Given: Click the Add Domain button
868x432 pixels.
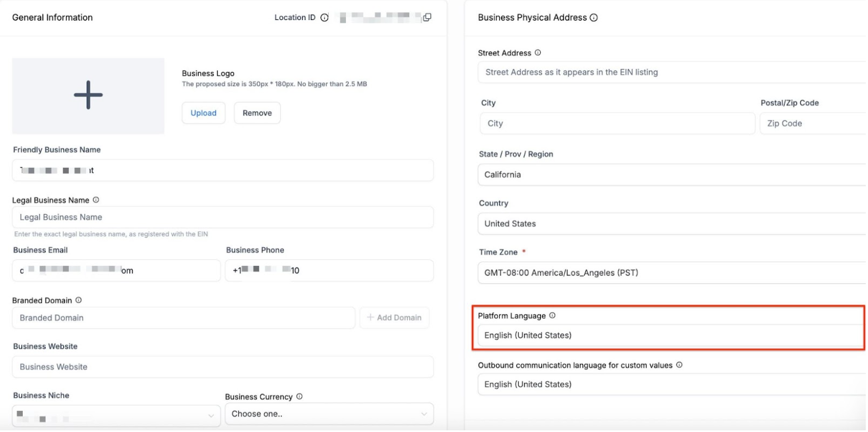Looking at the screenshot, I should click(394, 318).
